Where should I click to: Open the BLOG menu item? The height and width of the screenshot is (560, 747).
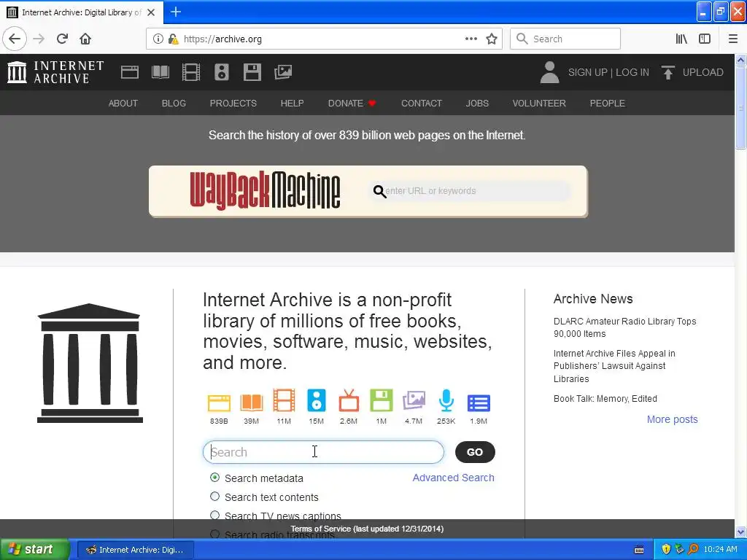[174, 104]
